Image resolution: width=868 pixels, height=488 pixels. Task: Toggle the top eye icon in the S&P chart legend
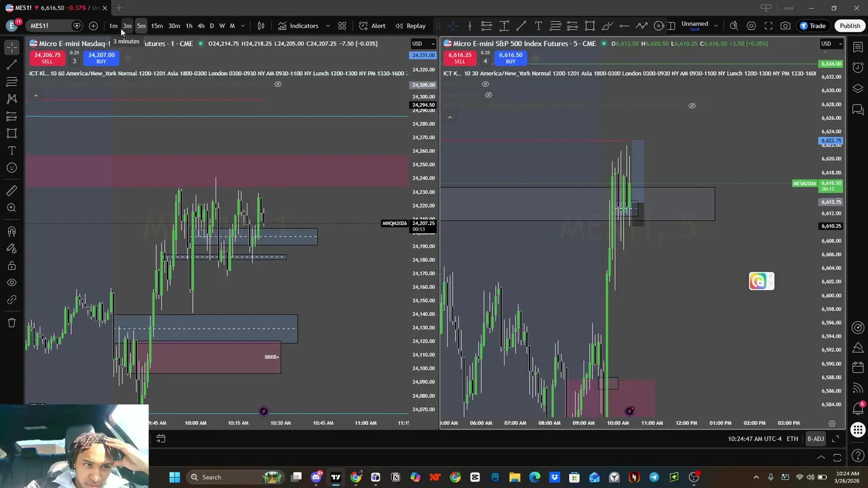tap(485, 84)
